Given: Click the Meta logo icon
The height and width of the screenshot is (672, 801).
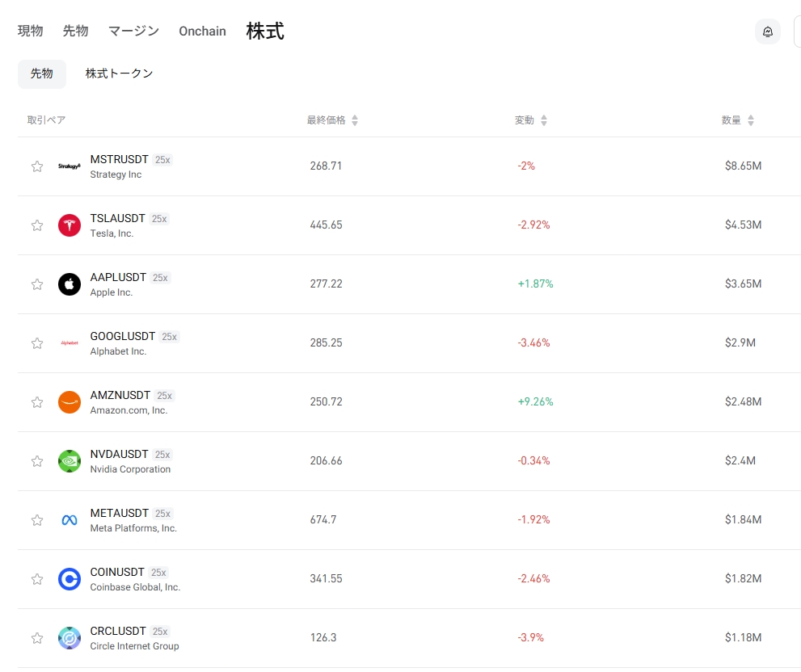Looking at the screenshot, I should 70,520.
